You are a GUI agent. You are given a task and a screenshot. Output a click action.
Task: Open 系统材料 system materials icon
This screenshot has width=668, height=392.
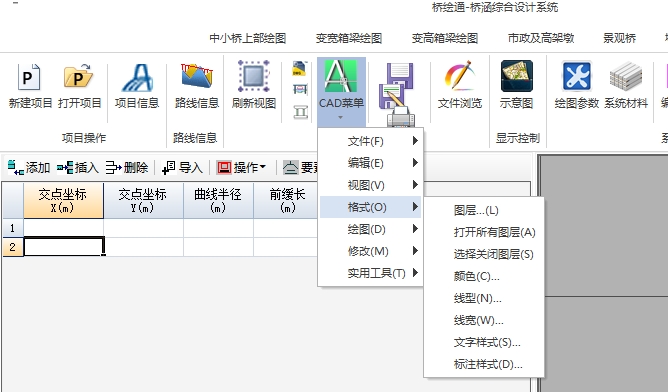click(x=625, y=77)
